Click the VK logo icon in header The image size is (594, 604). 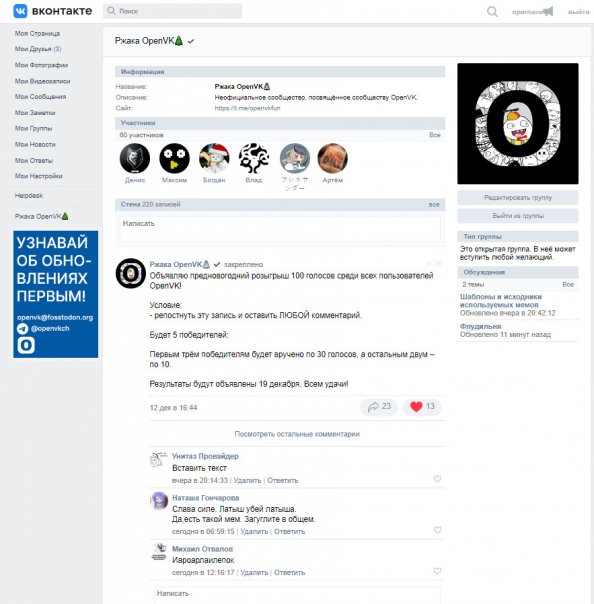pyautogui.click(x=20, y=11)
